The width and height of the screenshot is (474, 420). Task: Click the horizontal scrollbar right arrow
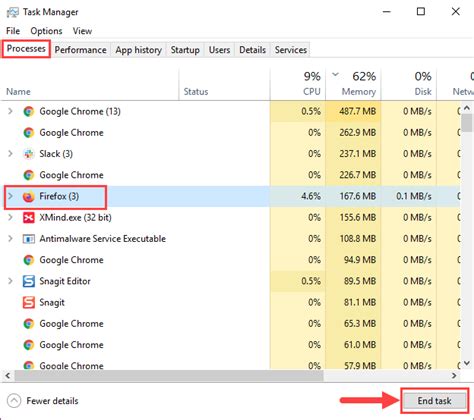[454, 376]
